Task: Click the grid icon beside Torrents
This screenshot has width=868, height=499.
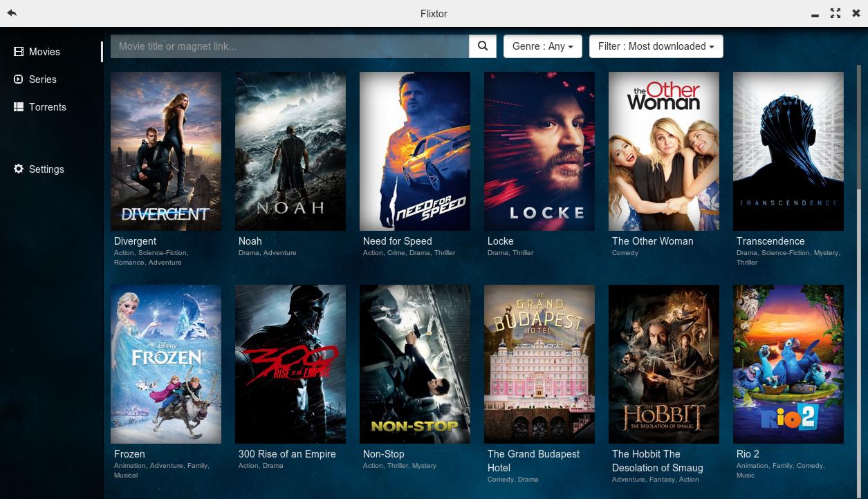Action: (19, 107)
